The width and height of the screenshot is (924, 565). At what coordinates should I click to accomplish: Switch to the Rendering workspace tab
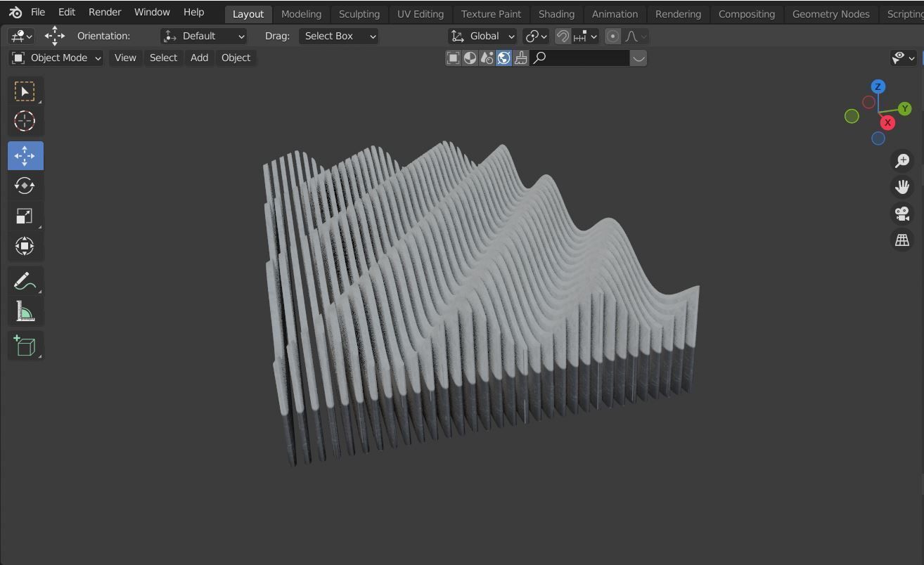pos(678,14)
